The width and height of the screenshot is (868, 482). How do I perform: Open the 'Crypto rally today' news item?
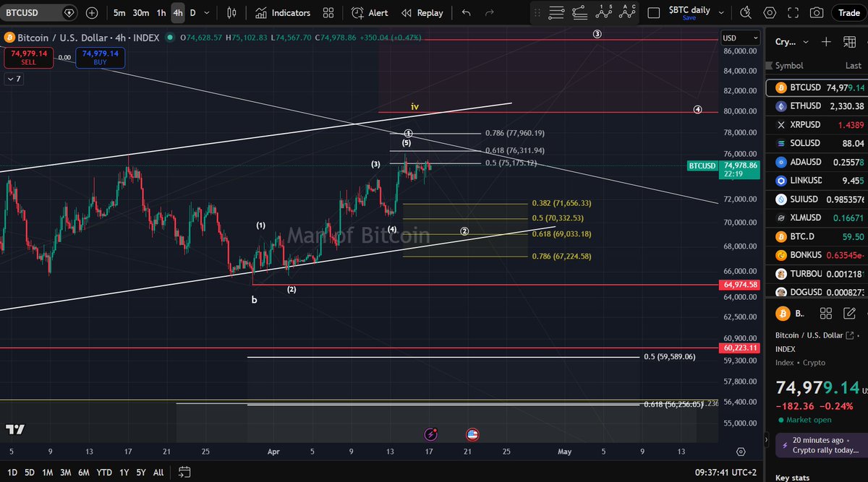pos(821,445)
